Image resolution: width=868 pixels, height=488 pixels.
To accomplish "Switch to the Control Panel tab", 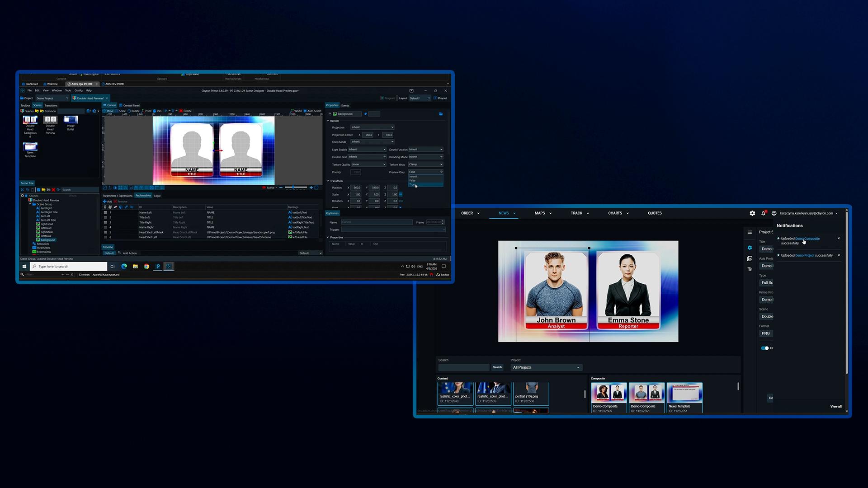I will (x=130, y=105).
